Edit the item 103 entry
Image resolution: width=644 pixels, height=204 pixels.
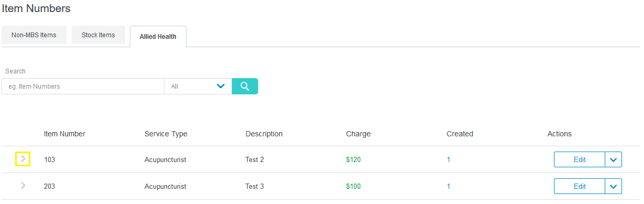(x=580, y=159)
